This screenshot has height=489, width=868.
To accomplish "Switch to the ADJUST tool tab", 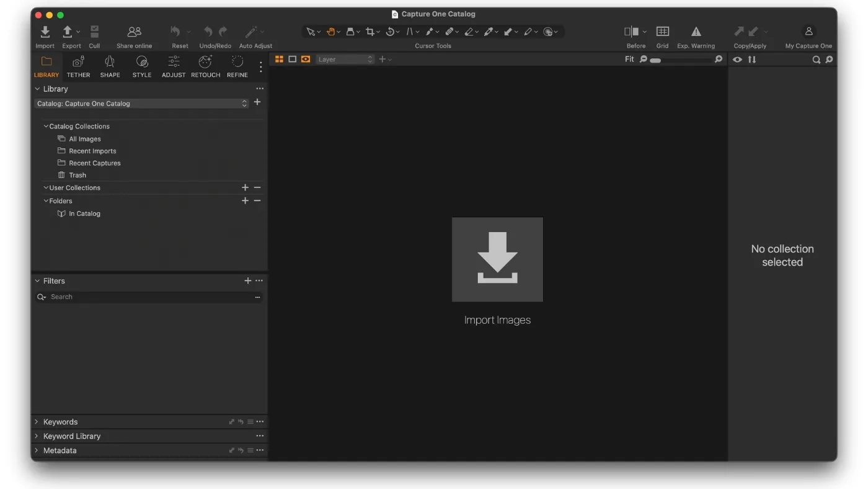I will click(x=173, y=65).
